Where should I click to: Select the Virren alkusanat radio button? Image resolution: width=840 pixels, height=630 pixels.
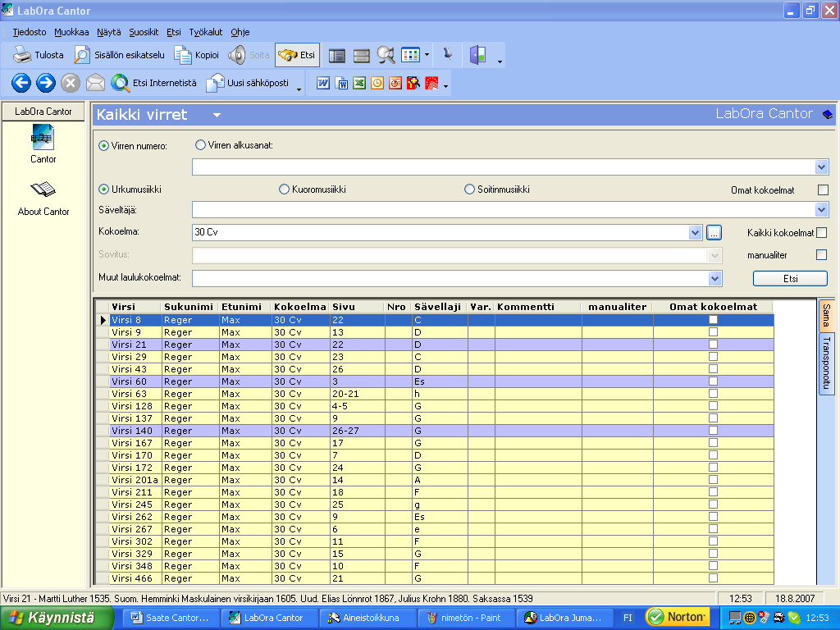click(x=200, y=144)
